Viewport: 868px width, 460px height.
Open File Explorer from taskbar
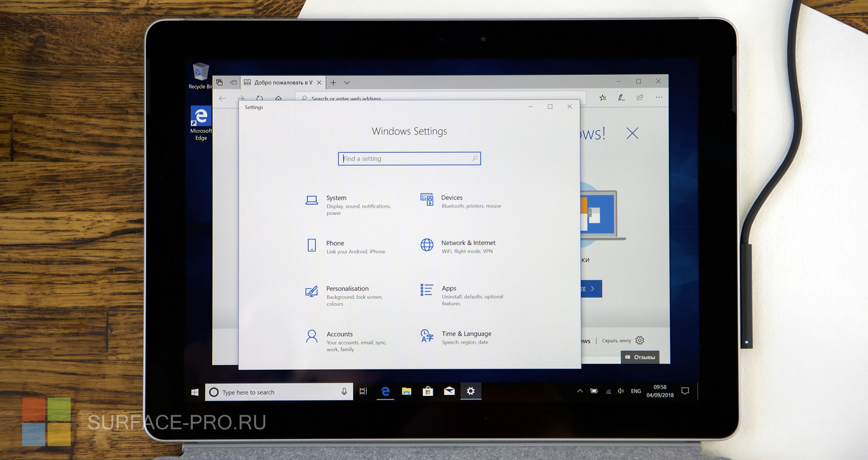pos(406,391)
